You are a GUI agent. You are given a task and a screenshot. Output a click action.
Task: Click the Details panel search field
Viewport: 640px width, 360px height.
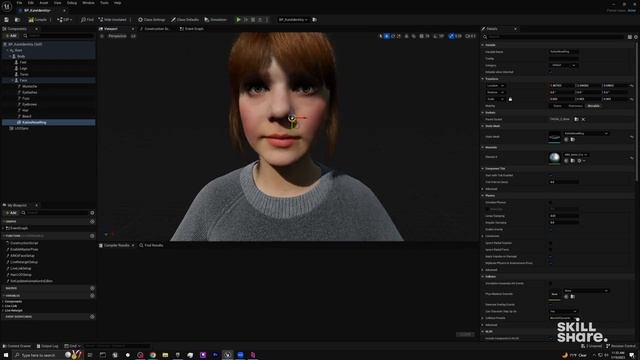point(553,37)
